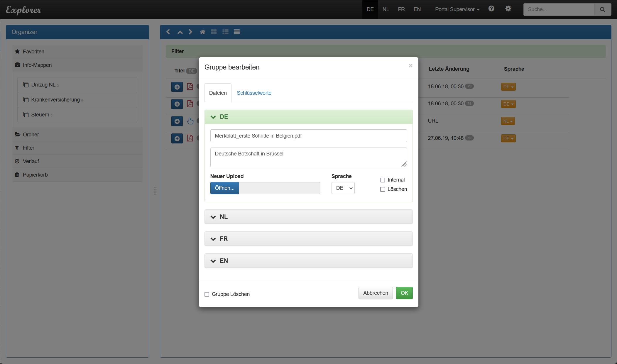Open the Sprache DE dropdown
Image resolution: width=617 pixels, height=364 pixels.
pos(343,188)
